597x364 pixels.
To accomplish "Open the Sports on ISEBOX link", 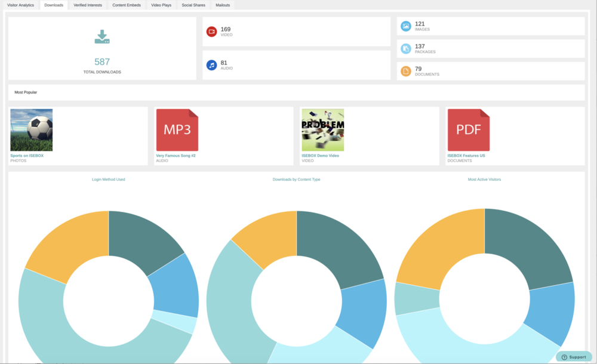I will [27, 156].
